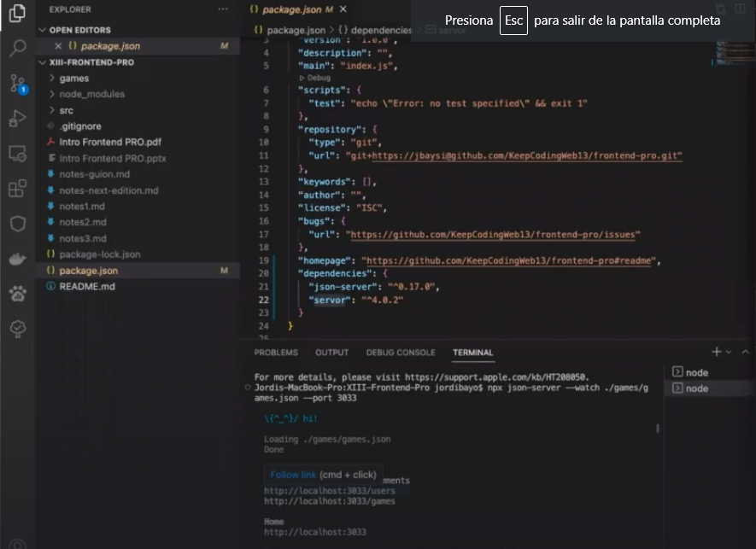The height and width of the screenshot is (549, 756).
Task: Open the repository git URL link
Action: [527, 155]
